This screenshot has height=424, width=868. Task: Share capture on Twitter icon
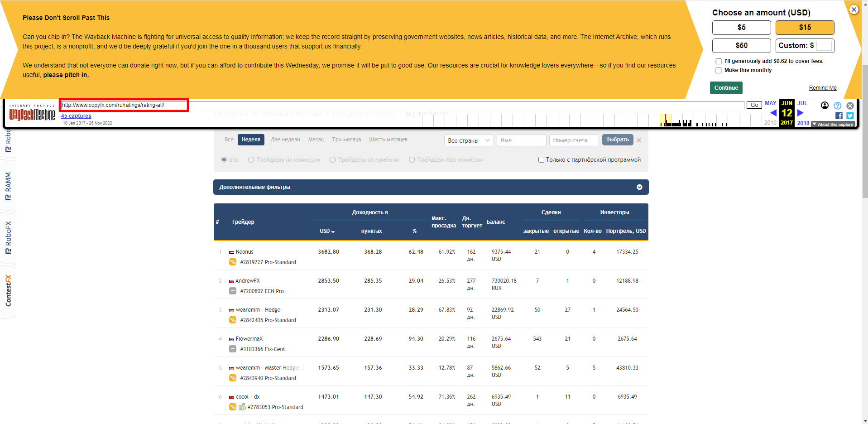click(x=850, y=116)
